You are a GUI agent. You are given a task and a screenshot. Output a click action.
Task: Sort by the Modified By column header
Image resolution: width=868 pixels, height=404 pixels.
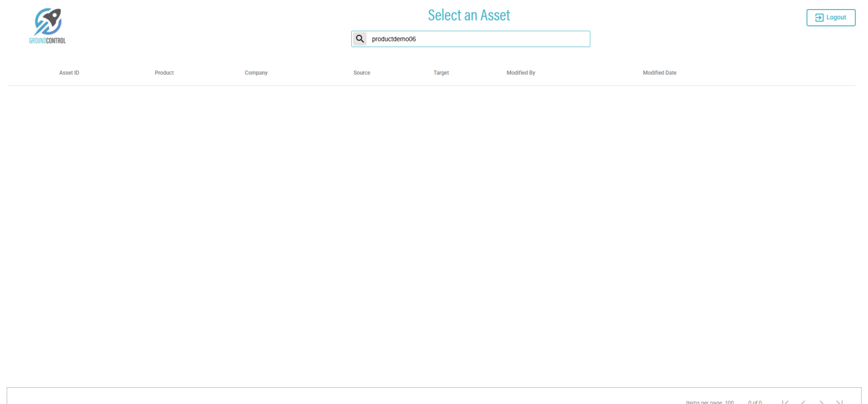521,73
